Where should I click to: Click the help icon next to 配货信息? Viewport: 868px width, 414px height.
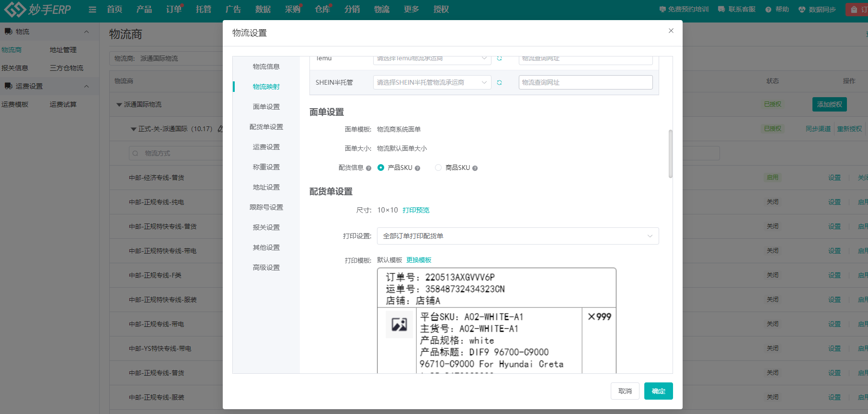click(368, 168)
